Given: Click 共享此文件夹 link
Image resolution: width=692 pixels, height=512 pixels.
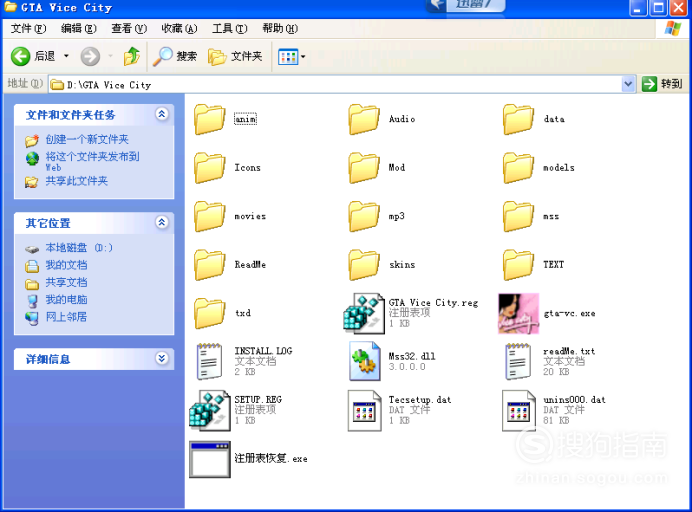Looking at the screenshot, I should click(76, 181).
